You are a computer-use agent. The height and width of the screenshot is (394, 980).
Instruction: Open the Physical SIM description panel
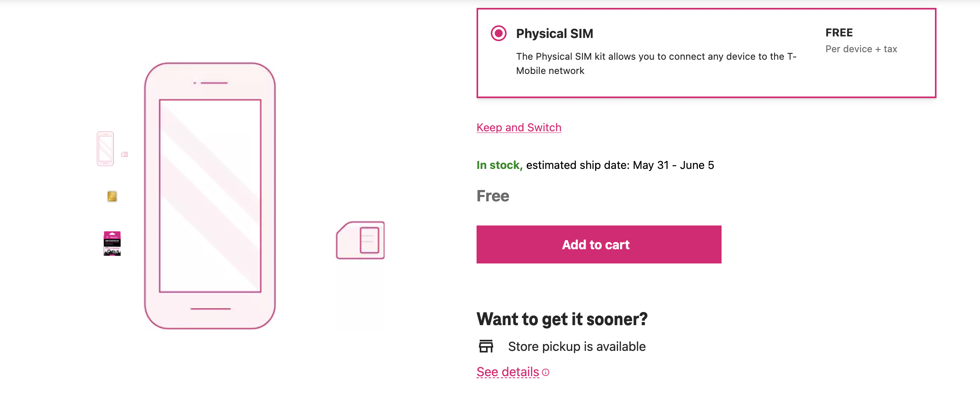coord(656,63)
